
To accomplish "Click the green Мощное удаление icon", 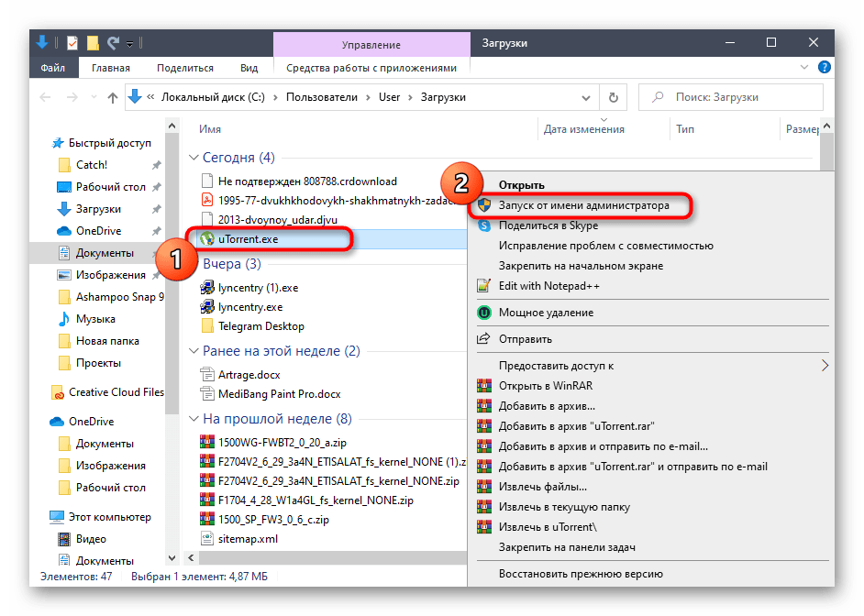I will (x=483, y=313).
